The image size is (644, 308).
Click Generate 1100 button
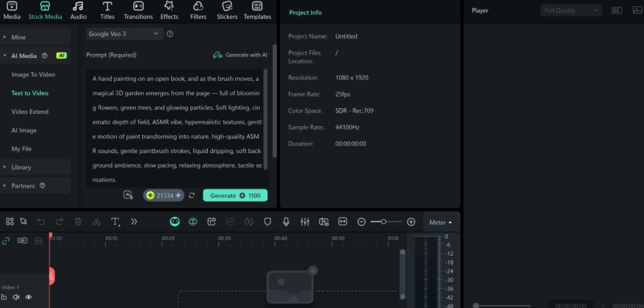tap(235, 196)
